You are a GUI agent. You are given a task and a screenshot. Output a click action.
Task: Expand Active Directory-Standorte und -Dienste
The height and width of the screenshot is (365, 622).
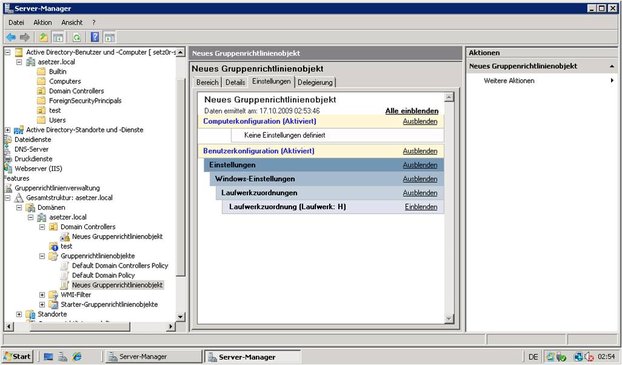click(8, 130)
